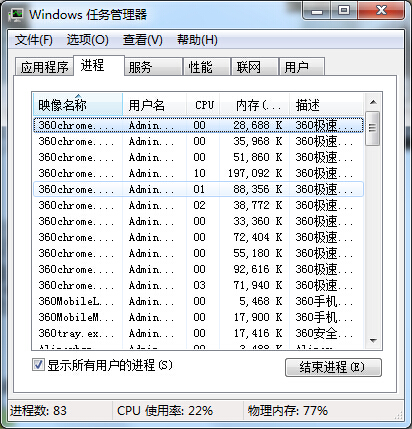Image resolution: width=412 pixels, height=429 pixels.
Task: Close the Task Manager window
Action: coord(382,11)
